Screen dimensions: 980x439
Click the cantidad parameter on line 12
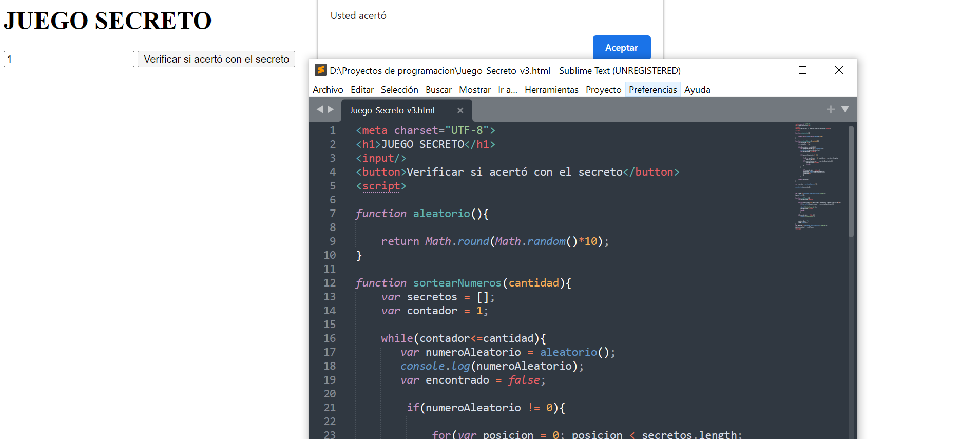pyautogui.click(x=533, y=283)
